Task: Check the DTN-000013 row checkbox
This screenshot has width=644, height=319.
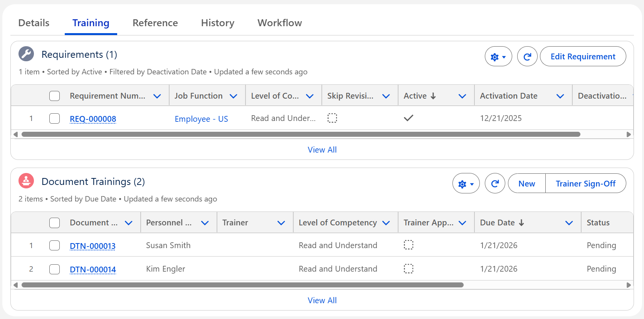Action: tap(55, 246)
